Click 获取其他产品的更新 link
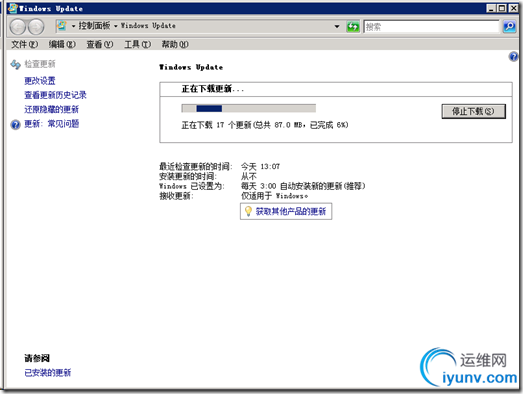 [291, 211]
